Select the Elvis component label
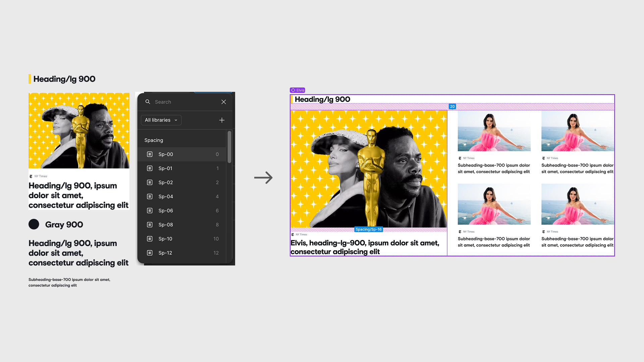 [x=300, y=90]
